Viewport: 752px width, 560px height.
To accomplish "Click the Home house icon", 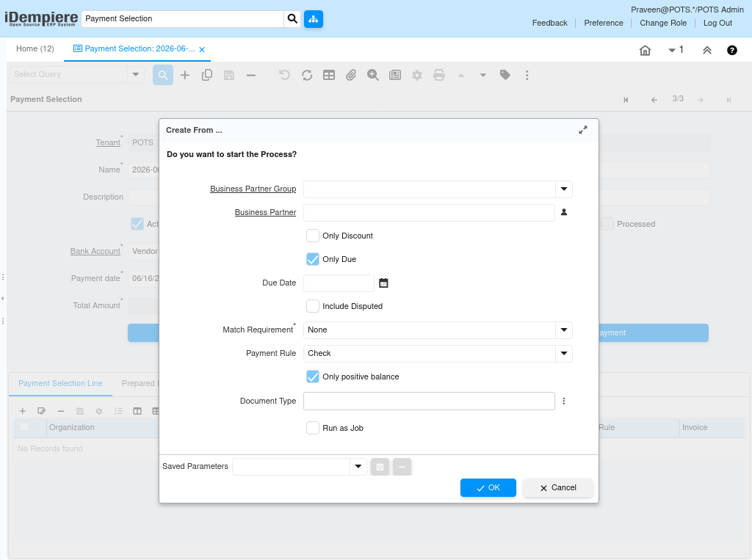I will coord(645,50).
